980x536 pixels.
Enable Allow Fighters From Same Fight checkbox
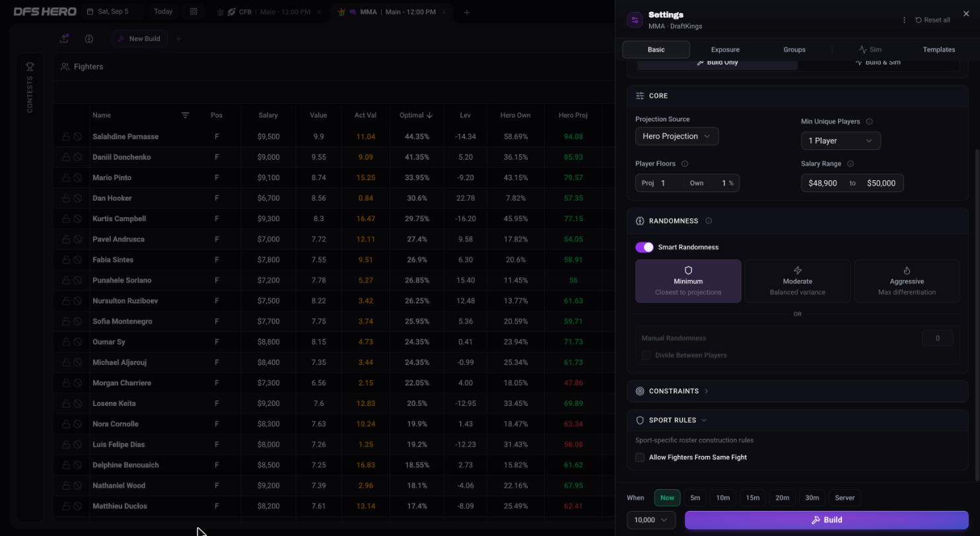640,457
